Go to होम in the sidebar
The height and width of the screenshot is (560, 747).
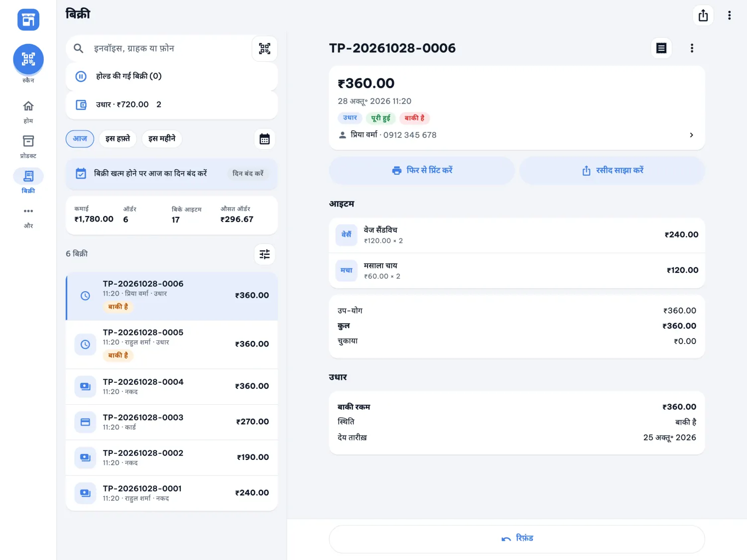[28, 112]
